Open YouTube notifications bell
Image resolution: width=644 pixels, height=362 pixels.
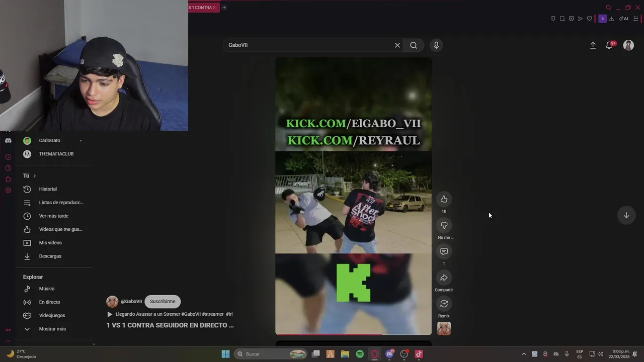[609, 45]
